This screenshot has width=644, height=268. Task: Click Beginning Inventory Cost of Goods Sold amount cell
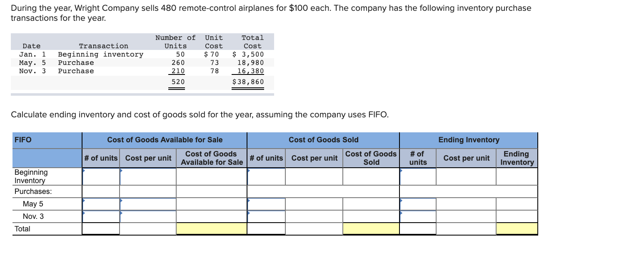pos(371,176)
